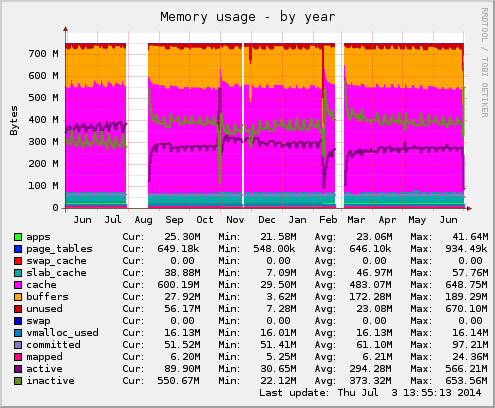Click the 'committed' legend name

[53, 345]
